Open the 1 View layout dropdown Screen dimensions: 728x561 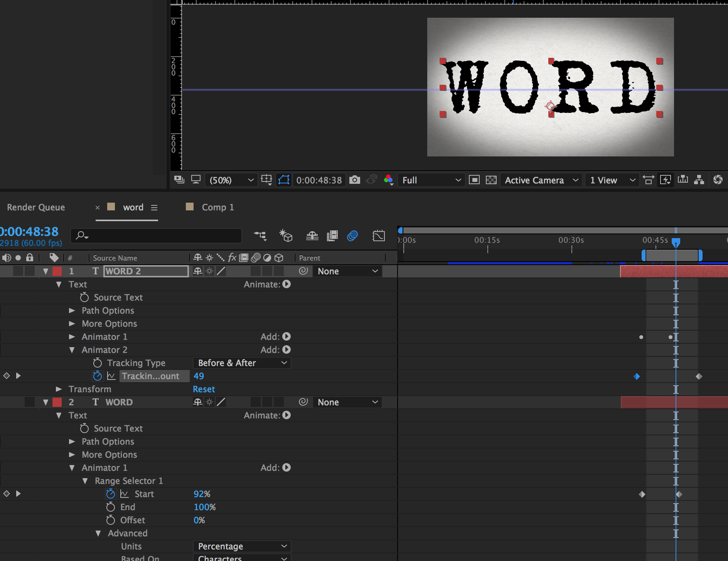(612, 180)
